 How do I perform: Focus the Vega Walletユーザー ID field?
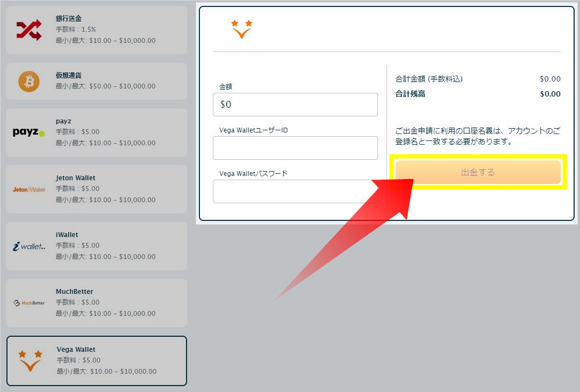[x=295, y=148]
